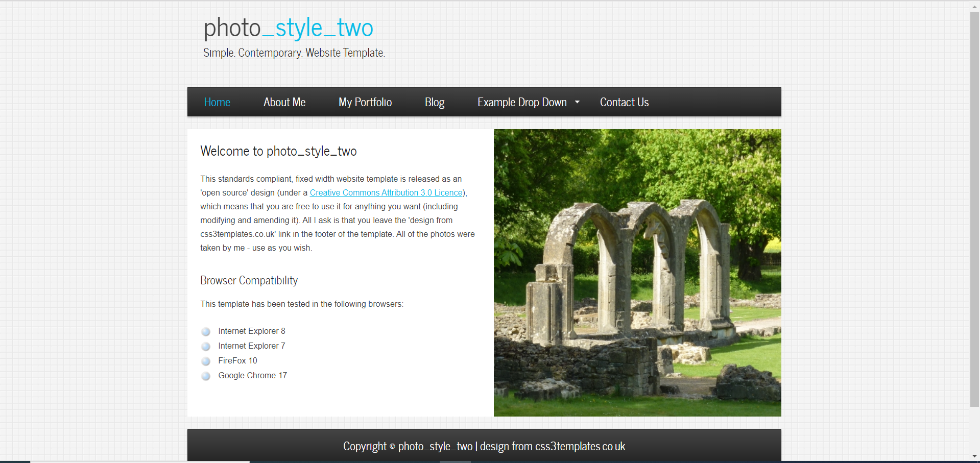Select My Portfolio in the navigation bar
The image size is (980, 463).
click(x=365, y=102)
